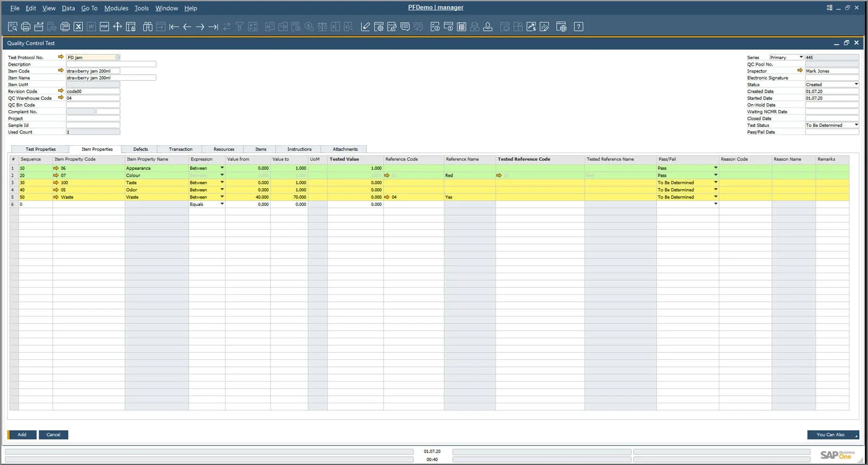Jump to the last data record
Screen dimensions: 868x465
tap(213, 27)
